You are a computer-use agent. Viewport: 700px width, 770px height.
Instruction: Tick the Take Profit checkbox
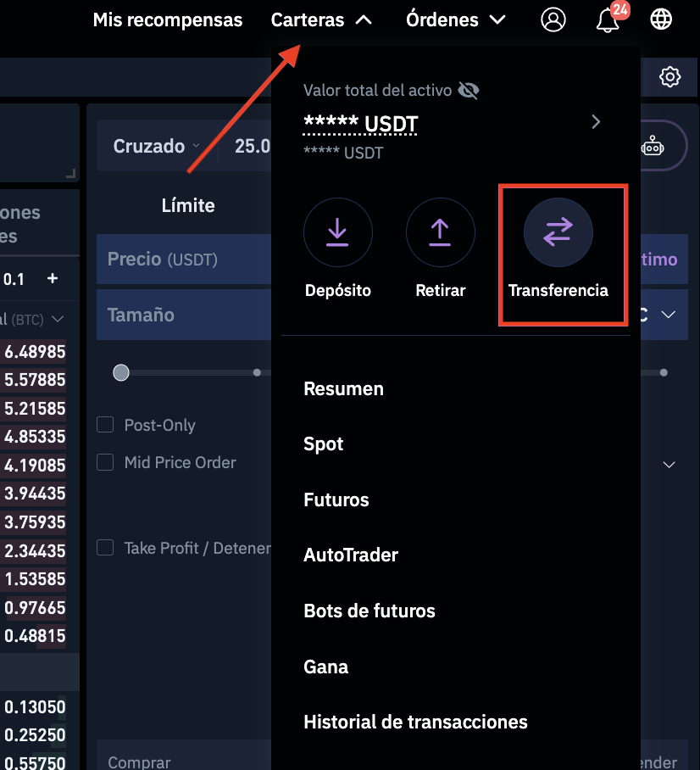pos(105,548)
